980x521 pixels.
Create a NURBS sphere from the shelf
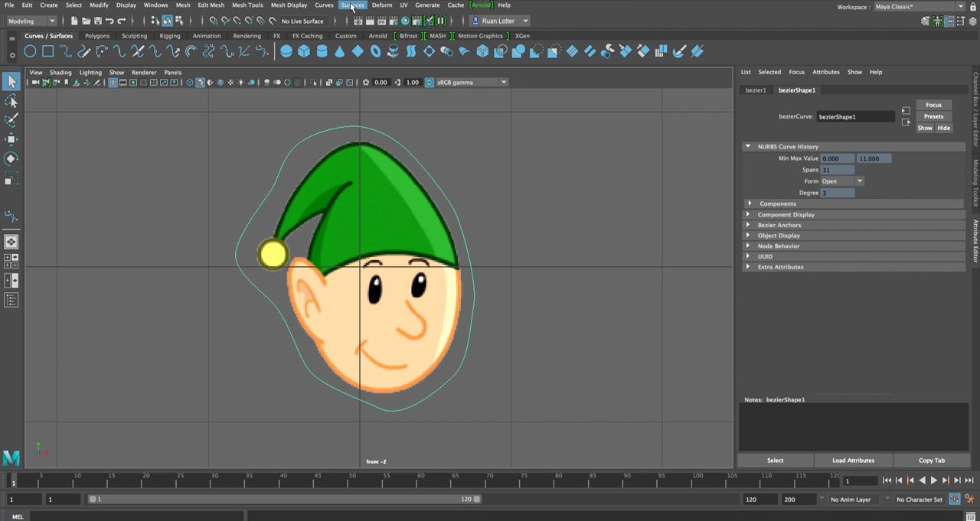(x=286, y=51)
